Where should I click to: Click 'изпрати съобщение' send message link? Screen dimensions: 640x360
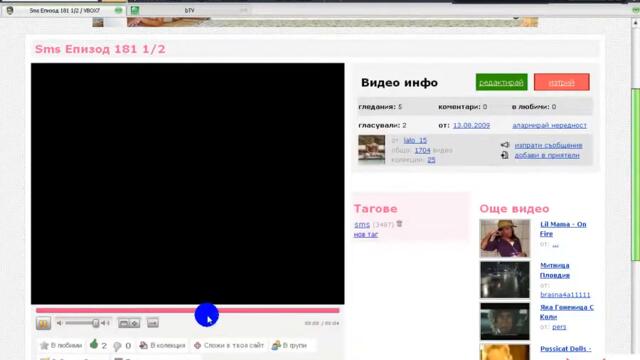pos(548,145)
